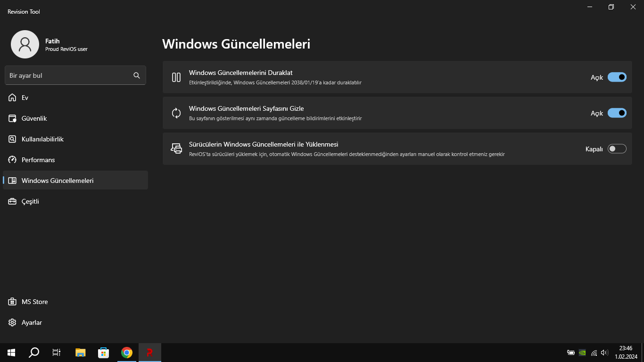Screen dimensions: 644x362
Task: Click the magnifier icon in the search box
Action: coord(137,75)
